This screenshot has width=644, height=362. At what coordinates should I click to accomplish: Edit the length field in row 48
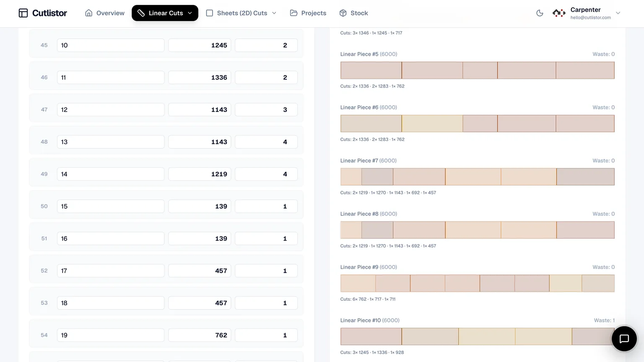[x=200, y=142]
